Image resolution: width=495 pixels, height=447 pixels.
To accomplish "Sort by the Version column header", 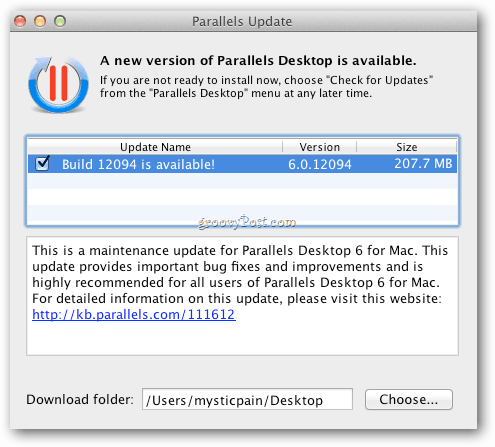I will (x=319, y=147).
